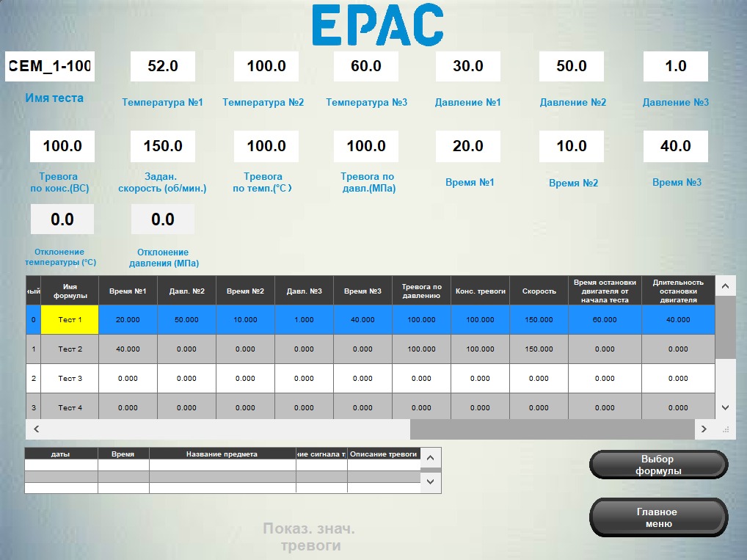The height and width of the screenshot is (560, 747).
Task: Click the Показ. знач. тревоги label
Action: tap(309, 537)
